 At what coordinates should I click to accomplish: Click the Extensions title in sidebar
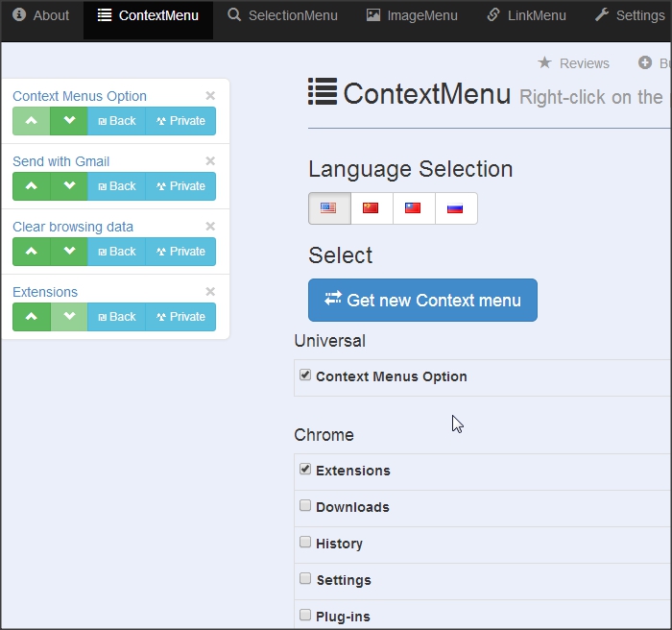tap(45, 292)
